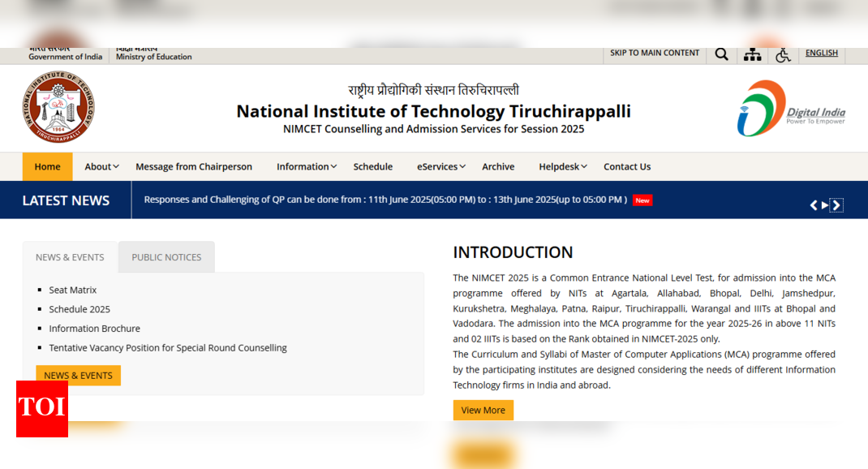This screenshot has height=469, width=868.
Task: Switch to the Public Notices tab
Action: [166, 257]
